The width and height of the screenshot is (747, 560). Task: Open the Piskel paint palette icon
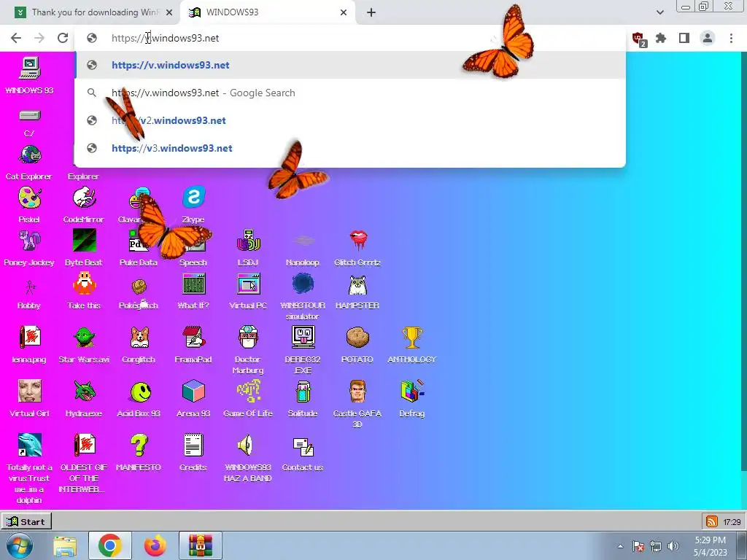pos(29,198)
